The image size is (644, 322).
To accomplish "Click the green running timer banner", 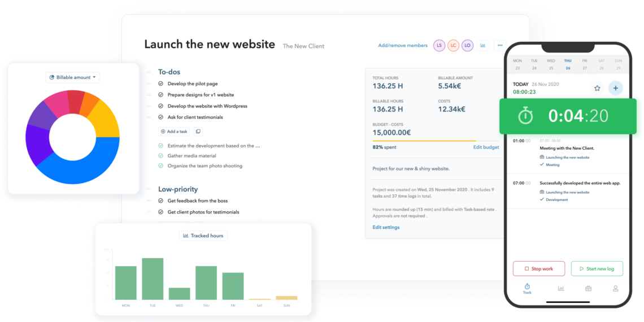I will [x=568, y=116].
